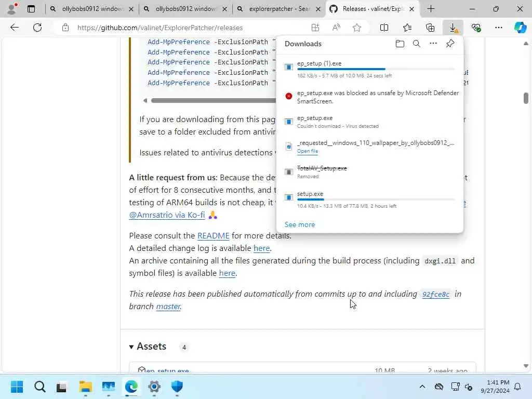Click the page scroll down arrow
The image size is (532, 399).
tap(526, 366)
